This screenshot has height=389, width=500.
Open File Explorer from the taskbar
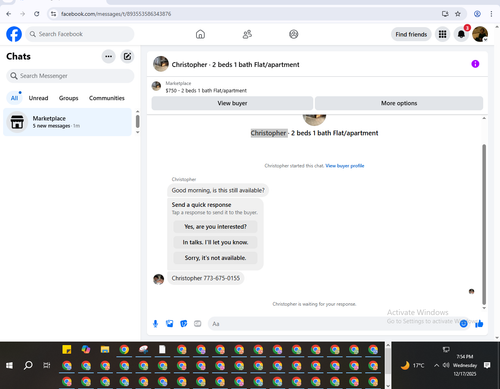[105, 349]
